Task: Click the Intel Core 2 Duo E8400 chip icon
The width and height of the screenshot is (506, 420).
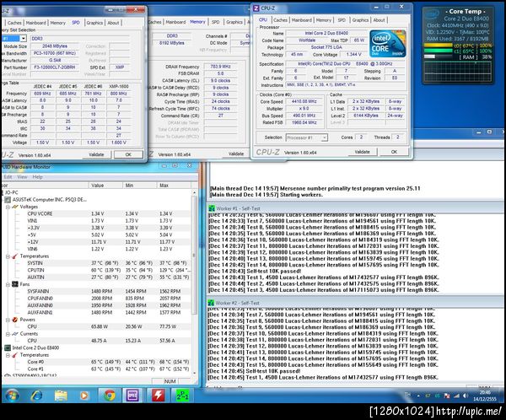Action: point(8,347)
